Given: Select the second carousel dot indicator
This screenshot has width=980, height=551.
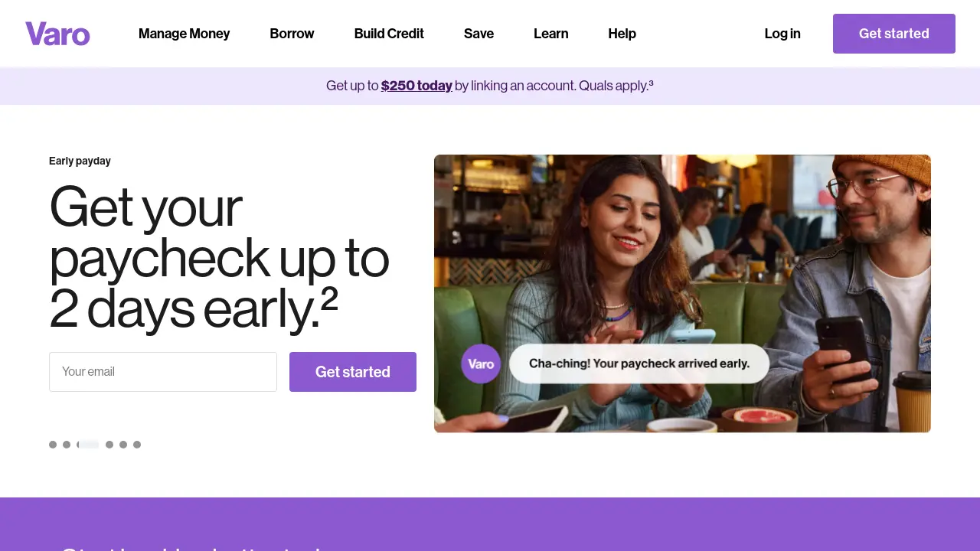Looking at the screenshot, I should 67,445.
